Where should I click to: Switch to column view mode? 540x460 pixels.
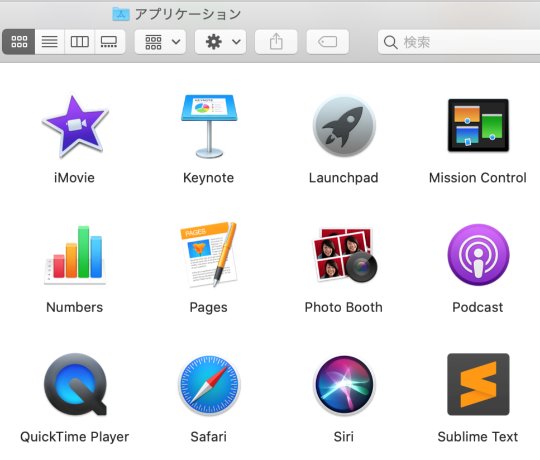pos(80,42)
